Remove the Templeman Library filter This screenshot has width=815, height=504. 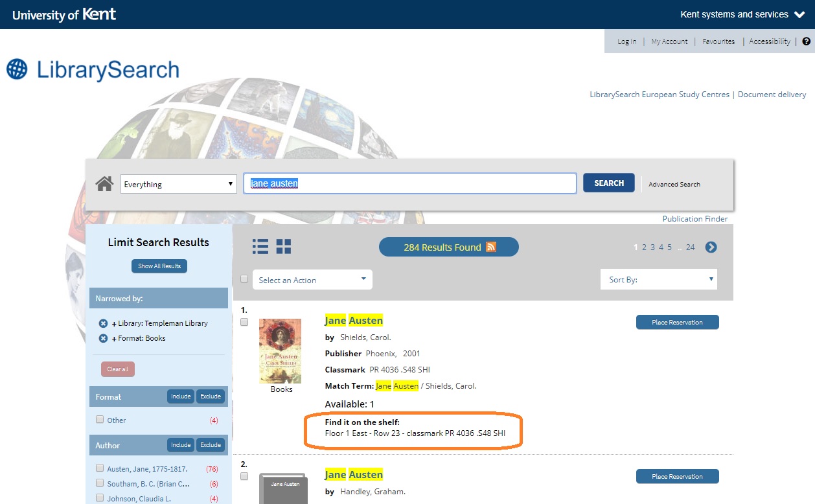tap(103, 323)
